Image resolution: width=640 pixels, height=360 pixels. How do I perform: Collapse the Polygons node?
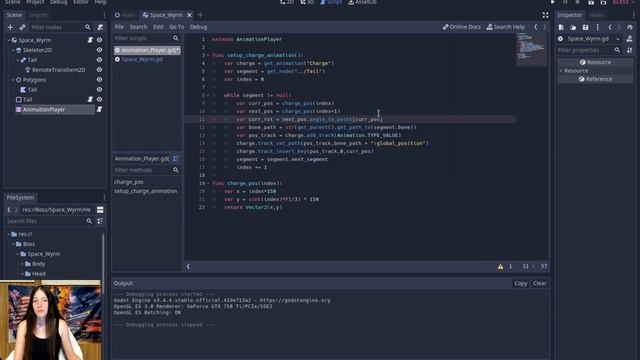[13, 80]
